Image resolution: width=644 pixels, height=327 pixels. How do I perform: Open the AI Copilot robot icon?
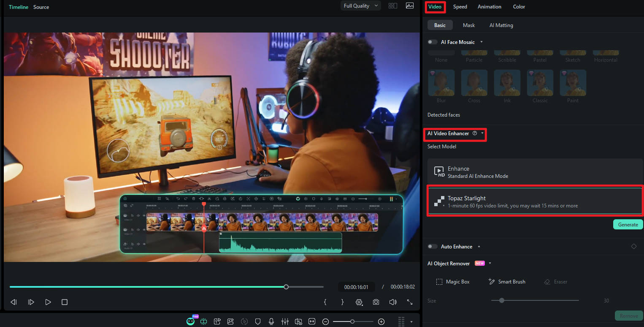[x=191, y=321]
